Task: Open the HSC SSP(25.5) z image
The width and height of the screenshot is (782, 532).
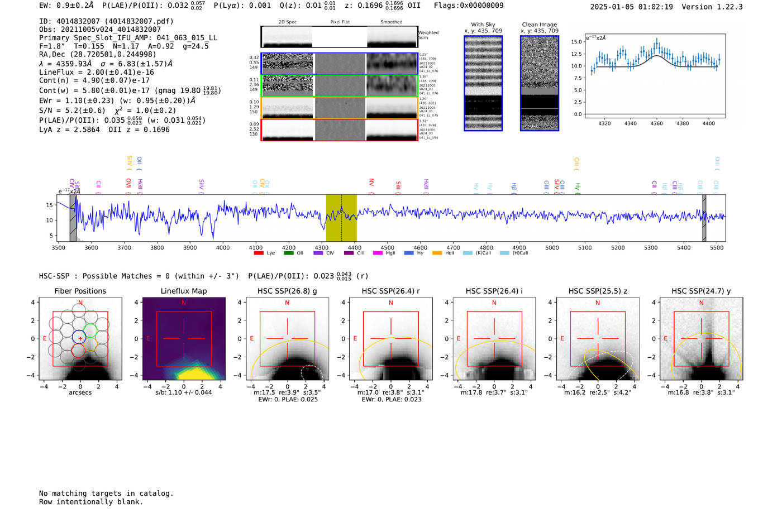Action: pyautogui.click(x=598, y=339)
